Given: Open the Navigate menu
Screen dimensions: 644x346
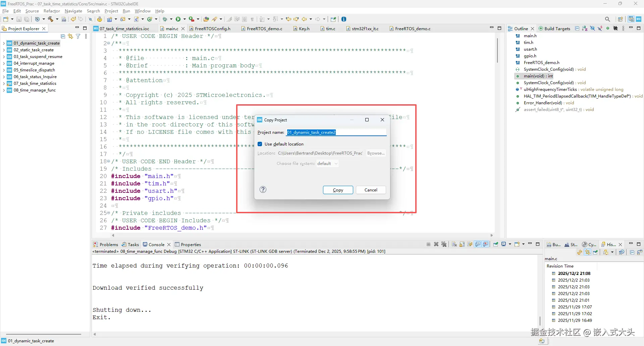Looking at the screenshot, I should [x=73, y=11].
